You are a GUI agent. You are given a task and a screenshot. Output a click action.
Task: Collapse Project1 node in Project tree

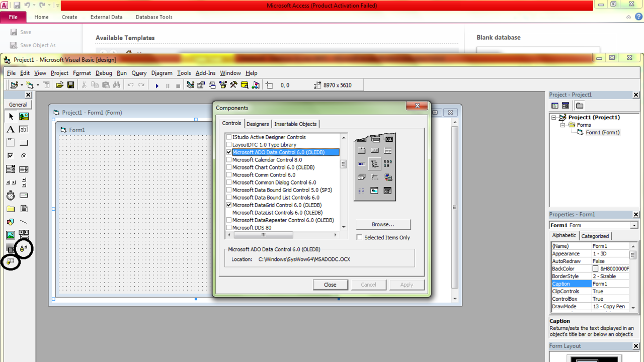pyautogui.click(x=553, y=118)
